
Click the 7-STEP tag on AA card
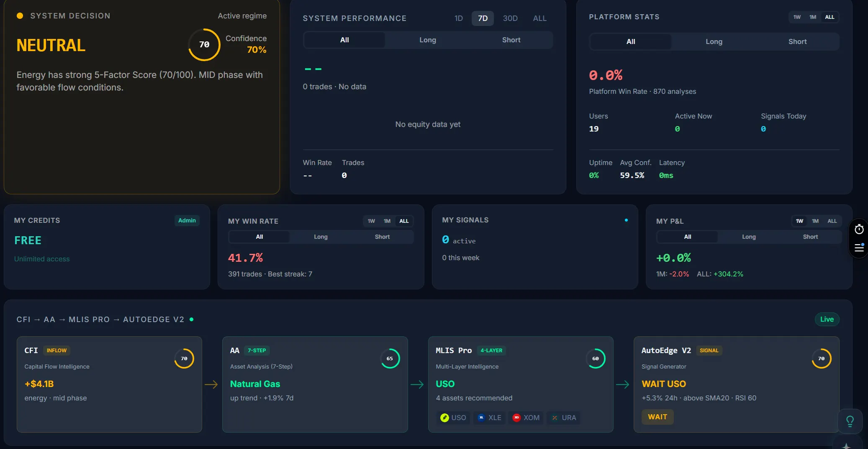coord(257,351)
